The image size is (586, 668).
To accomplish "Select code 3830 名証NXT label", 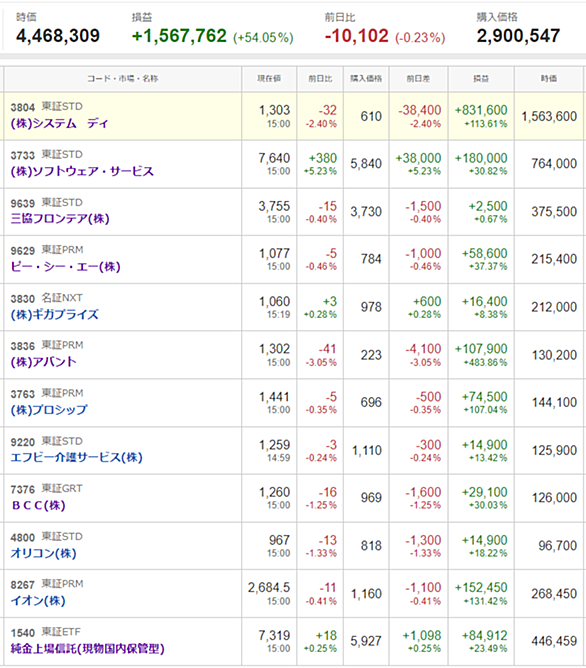I will [46, 298].
